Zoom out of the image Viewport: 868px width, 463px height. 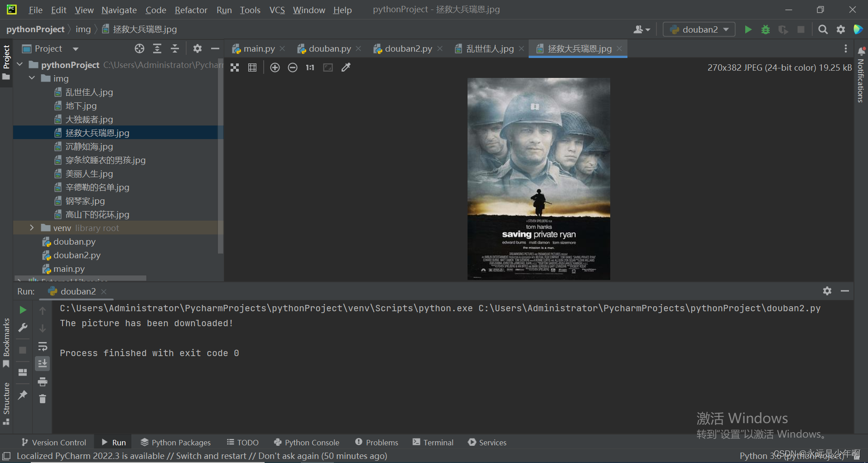point(293,68)
